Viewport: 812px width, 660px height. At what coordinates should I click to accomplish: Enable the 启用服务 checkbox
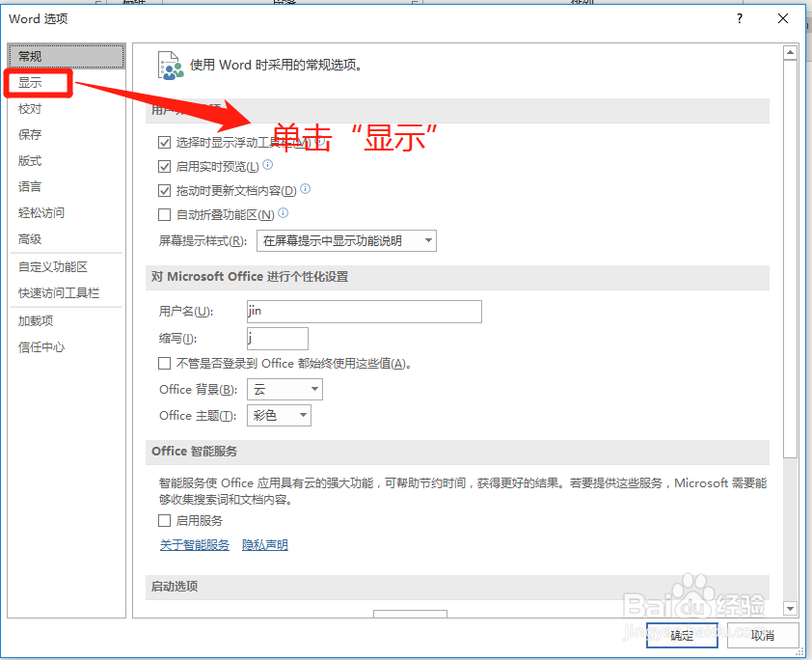(164, 521)
